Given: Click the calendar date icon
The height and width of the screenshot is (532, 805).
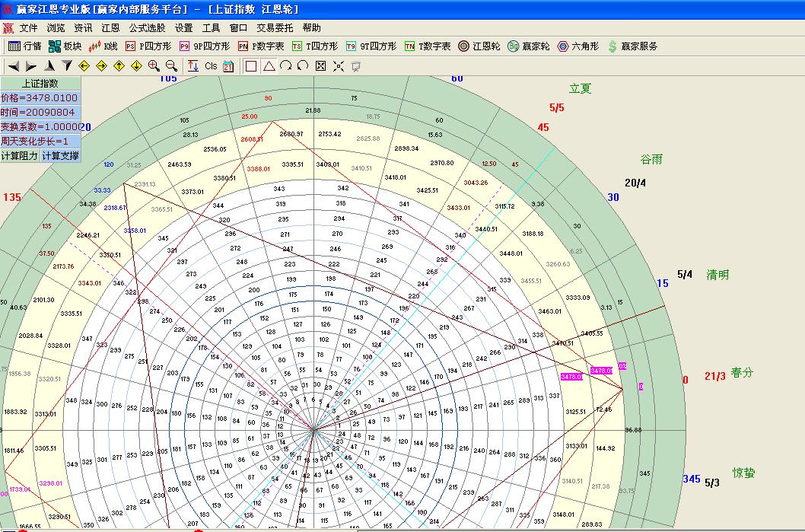Looking at the screenshot, I should [228, 66].
